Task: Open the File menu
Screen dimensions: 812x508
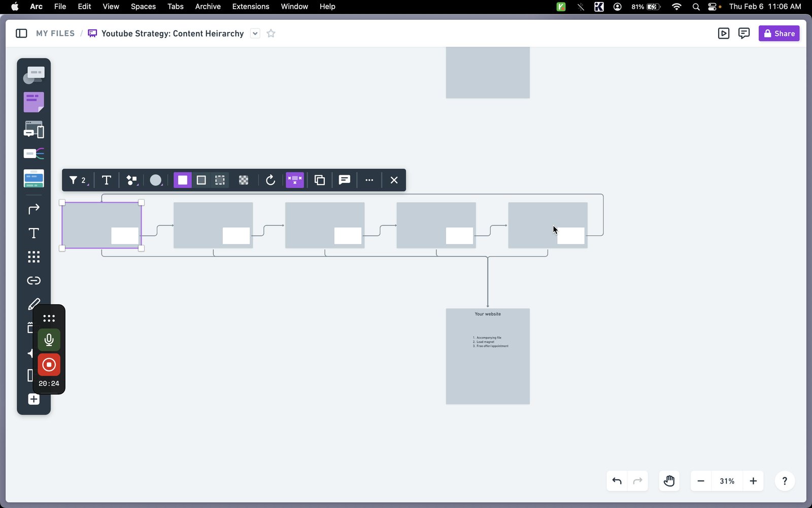Action: click(60, 7)
